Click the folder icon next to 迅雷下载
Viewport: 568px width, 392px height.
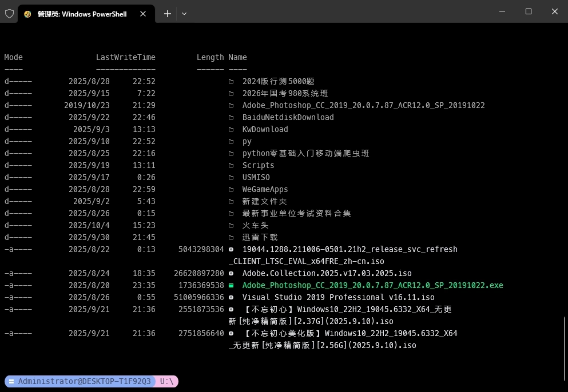click(x=231, y=237)
